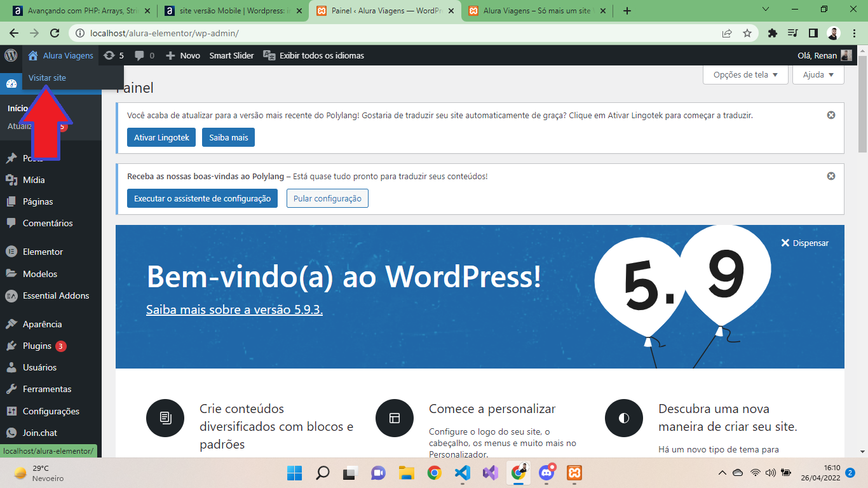Show hidden system tray icons chevron
Viewport: 868px width, 488px height.
coord(722,473)
